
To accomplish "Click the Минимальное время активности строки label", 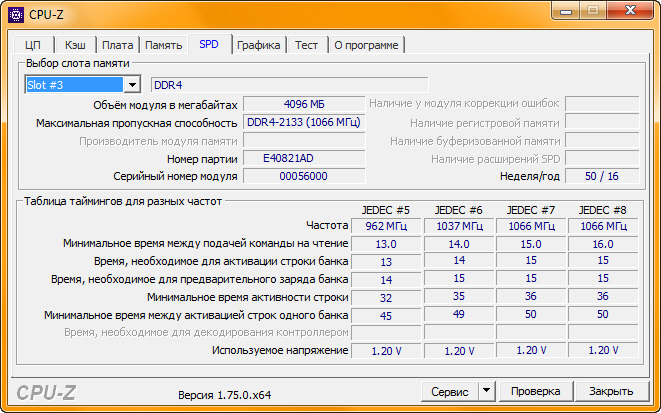I will click(247, 297).
